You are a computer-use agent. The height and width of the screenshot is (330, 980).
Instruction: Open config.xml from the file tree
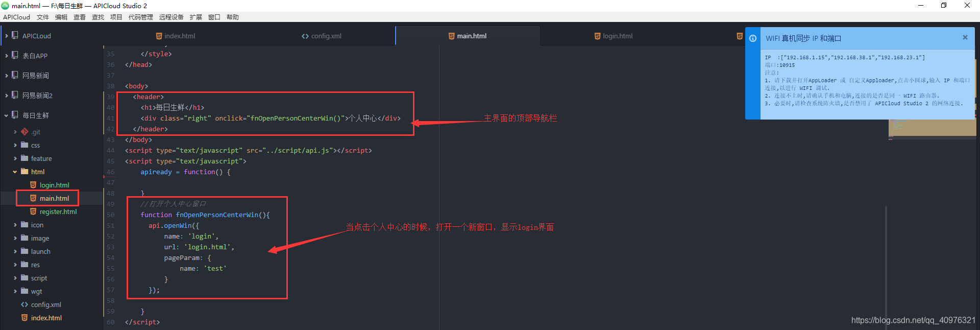[x=46, y=304]
